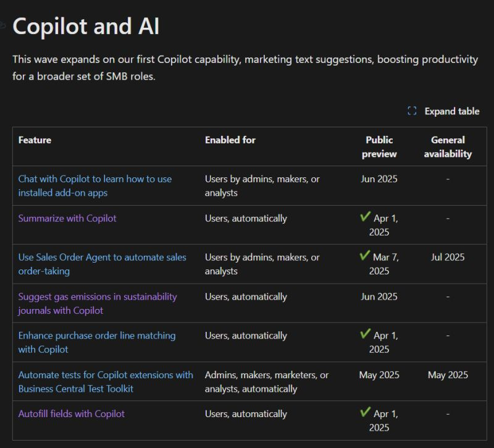This screenshot has width=494, height=448.
Task: Open Enhance purchase order line matching link
Action: 97,342
